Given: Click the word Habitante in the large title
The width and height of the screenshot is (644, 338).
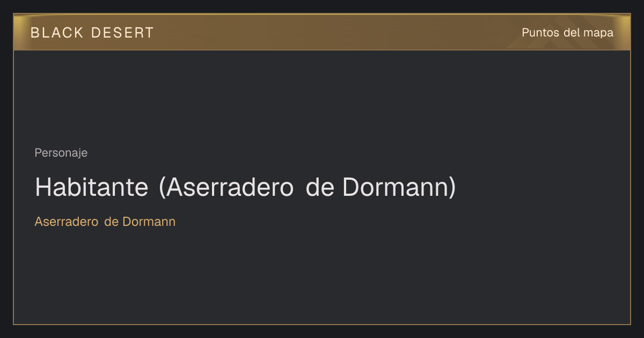Looking at the screenshot, I should [x=92, y=187].
